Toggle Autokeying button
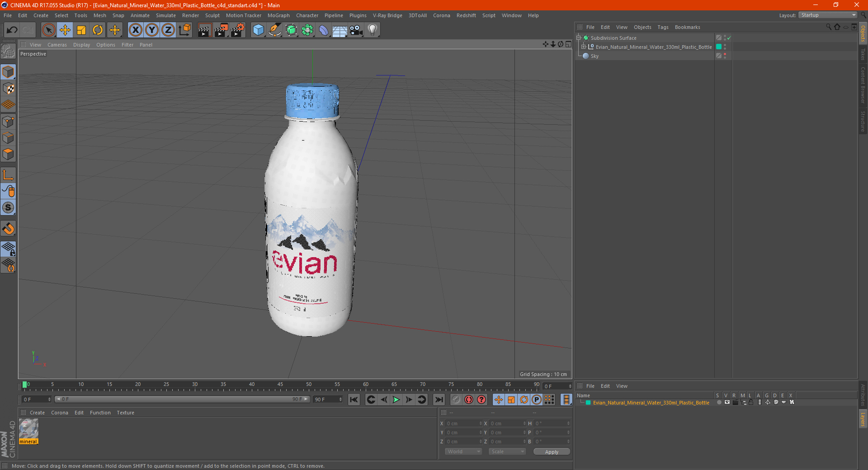868x470 pixels. pyautogui.click(x=468, y=399)
